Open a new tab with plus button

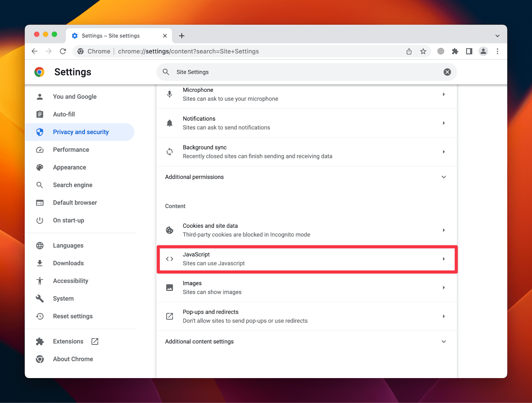[182, 36]
